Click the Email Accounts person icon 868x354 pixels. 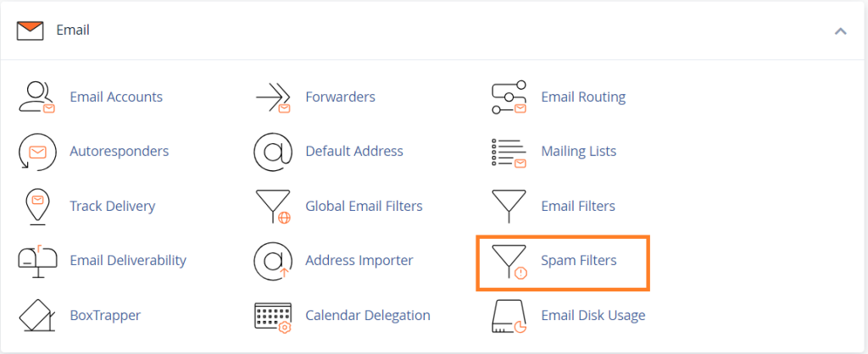click(36, 97)
